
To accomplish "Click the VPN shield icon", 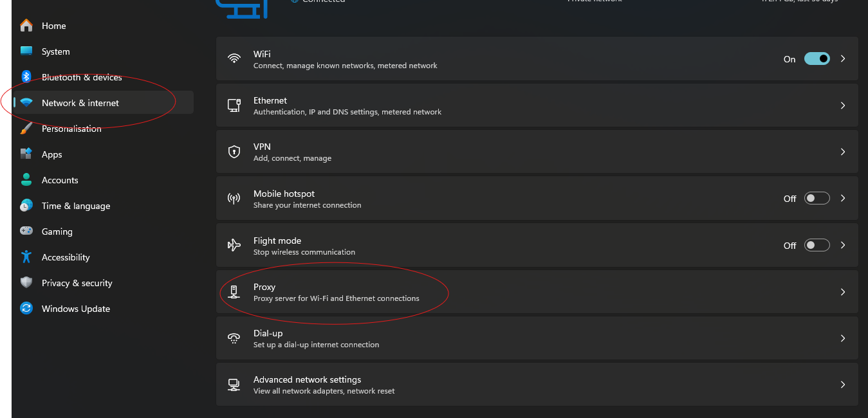I will (234, 152).
